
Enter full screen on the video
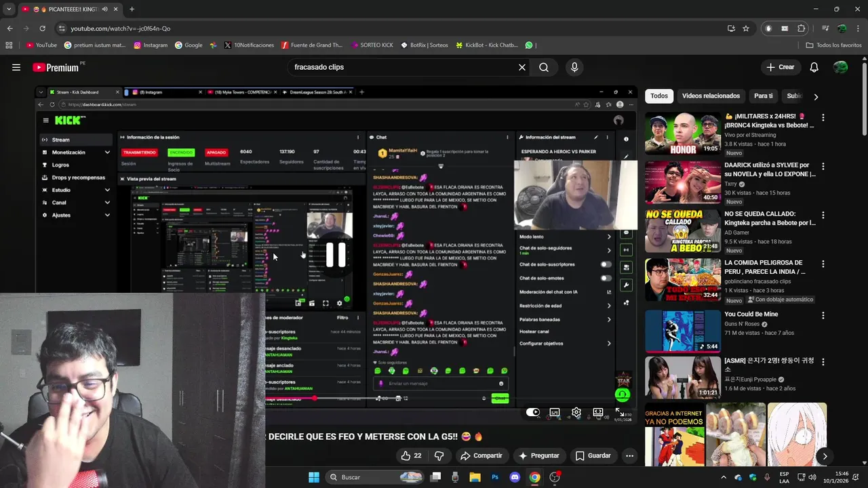[x=619, y=412]
